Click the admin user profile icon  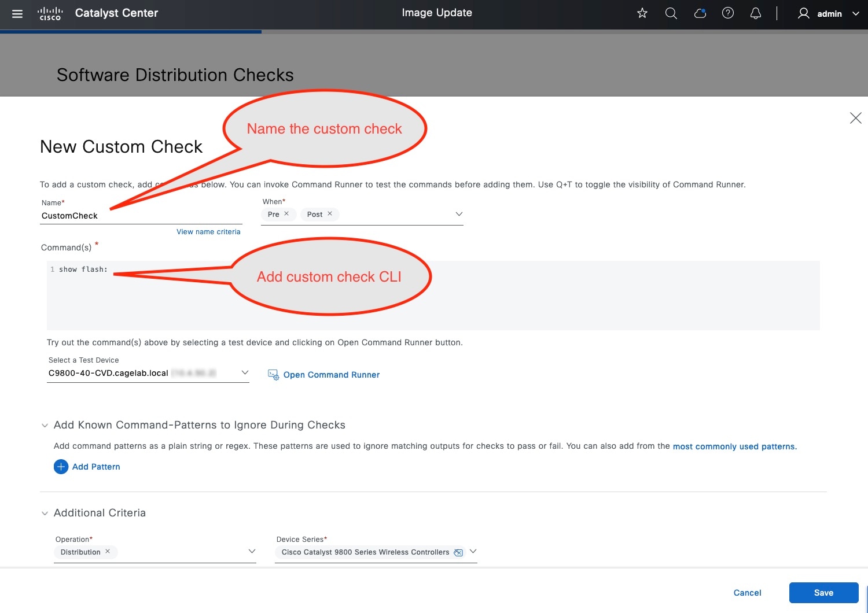804,13
